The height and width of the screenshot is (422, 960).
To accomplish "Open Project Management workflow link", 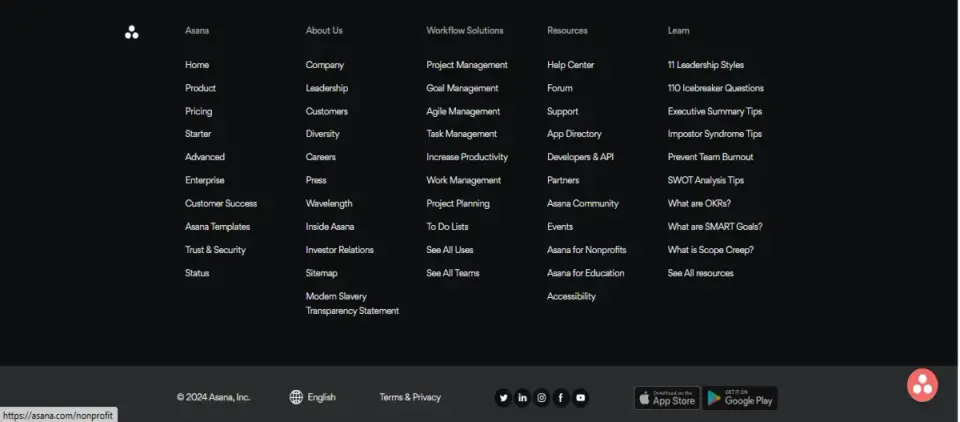I will tap(467, 65).
